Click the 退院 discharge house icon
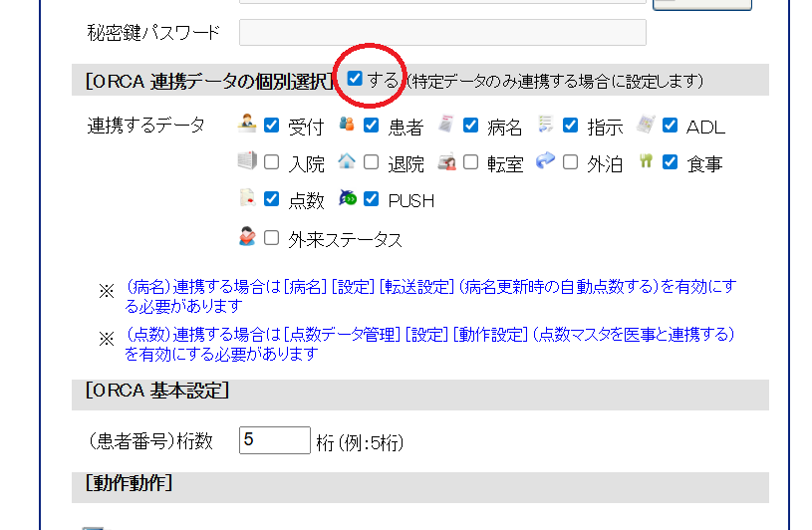This screenshot has width=812, height=530. 347,161
